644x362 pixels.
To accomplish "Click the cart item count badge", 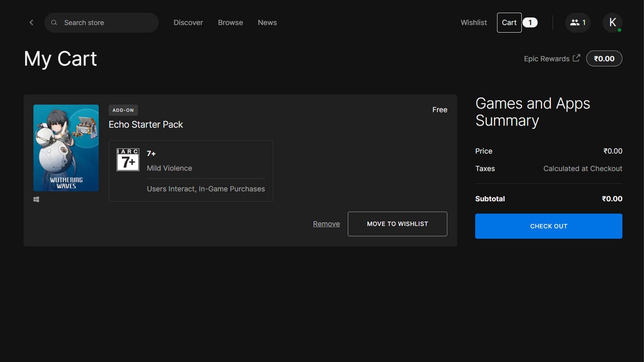I will [530, 22].
